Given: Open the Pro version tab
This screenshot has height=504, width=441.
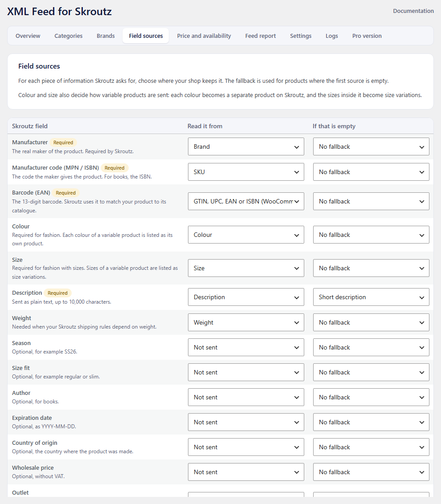Looking at the screenshot, I should pyautogui.click(x=367, y=36).
